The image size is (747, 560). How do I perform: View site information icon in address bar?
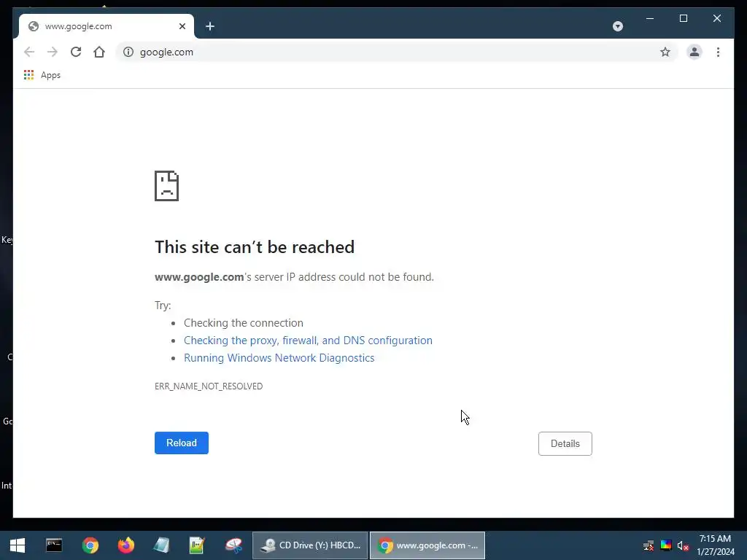tap(128, 52)
